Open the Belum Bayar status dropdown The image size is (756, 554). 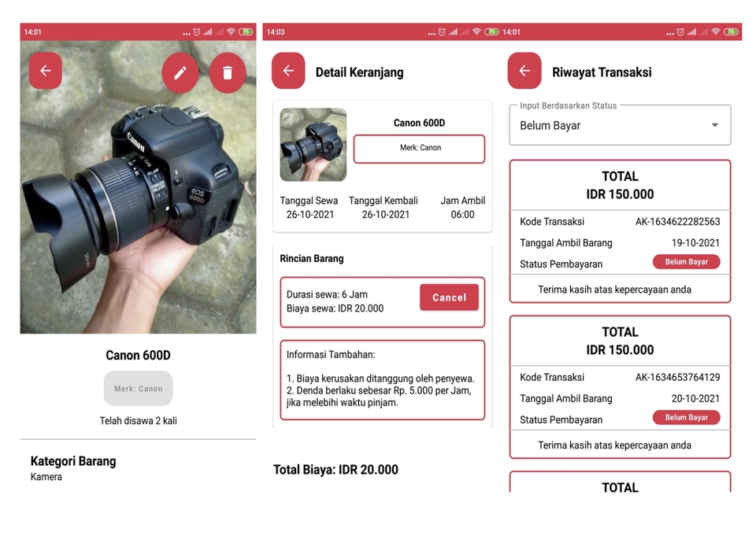620,126
